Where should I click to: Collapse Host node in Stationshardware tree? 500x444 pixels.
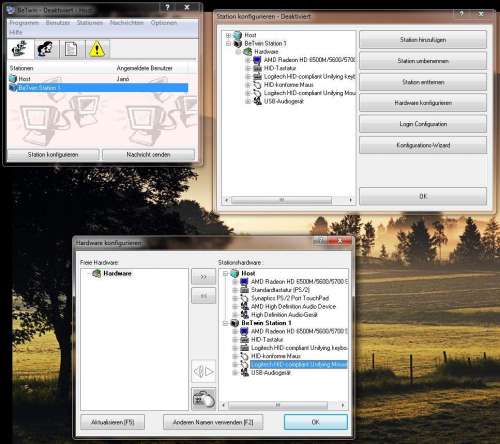[x=226, y=273]
